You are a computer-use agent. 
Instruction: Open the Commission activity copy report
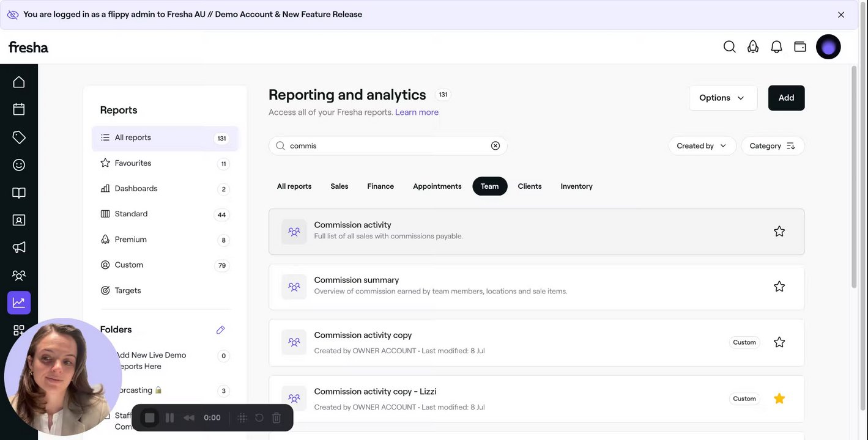tap(536, 342)
